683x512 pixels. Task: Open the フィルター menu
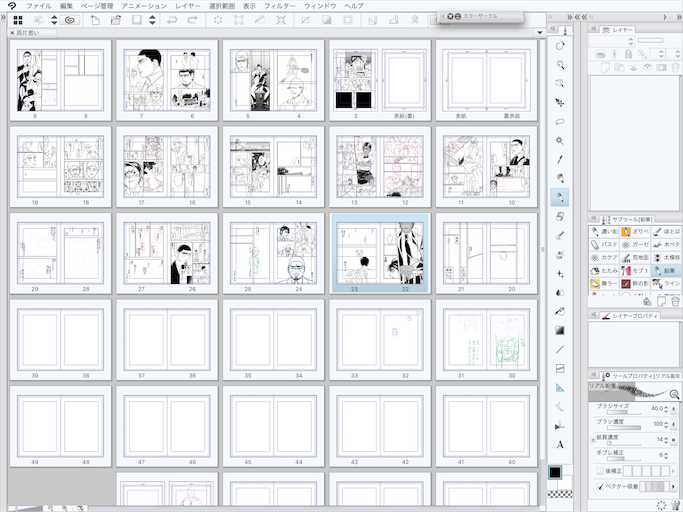pyautogui.click(x=280, y=6)
